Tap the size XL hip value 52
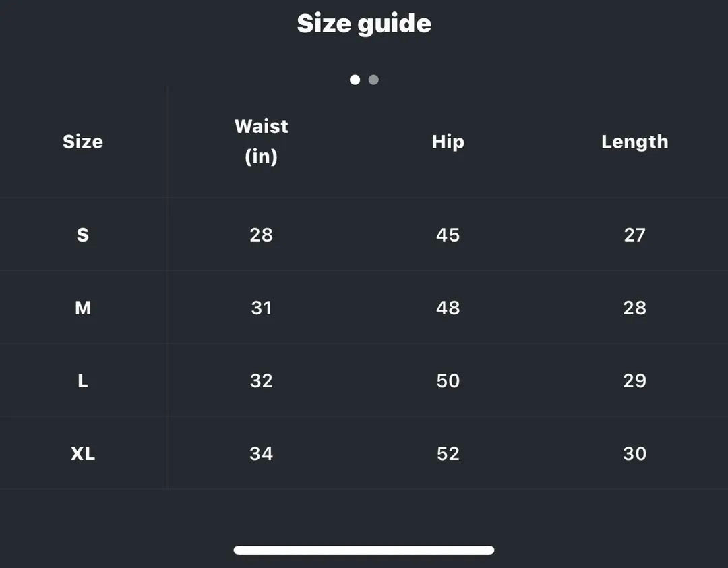Image resolution: width=728 pixels, height=568 pixels. click(448, 453)
